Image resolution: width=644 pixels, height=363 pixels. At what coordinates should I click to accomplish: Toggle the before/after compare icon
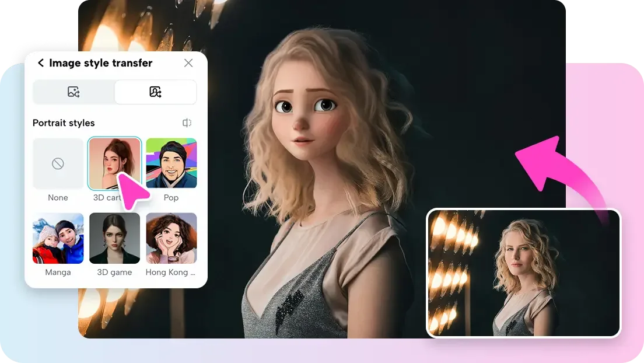[187, 123]
